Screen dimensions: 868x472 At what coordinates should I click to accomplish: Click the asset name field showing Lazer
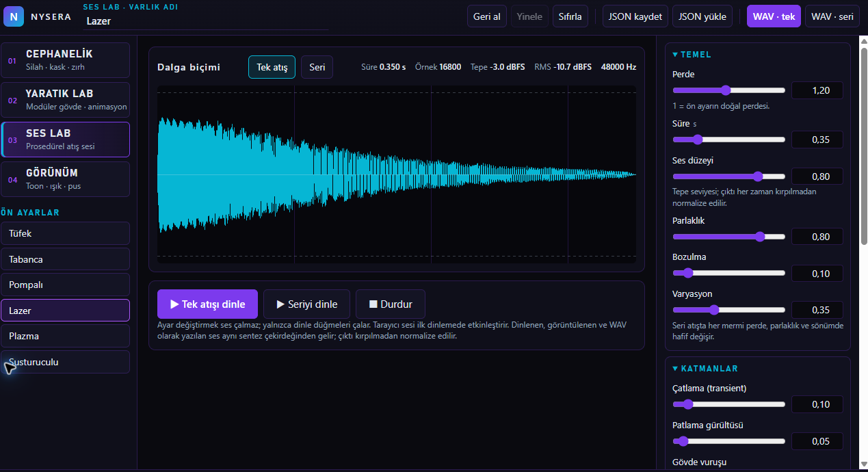point(205,21)
